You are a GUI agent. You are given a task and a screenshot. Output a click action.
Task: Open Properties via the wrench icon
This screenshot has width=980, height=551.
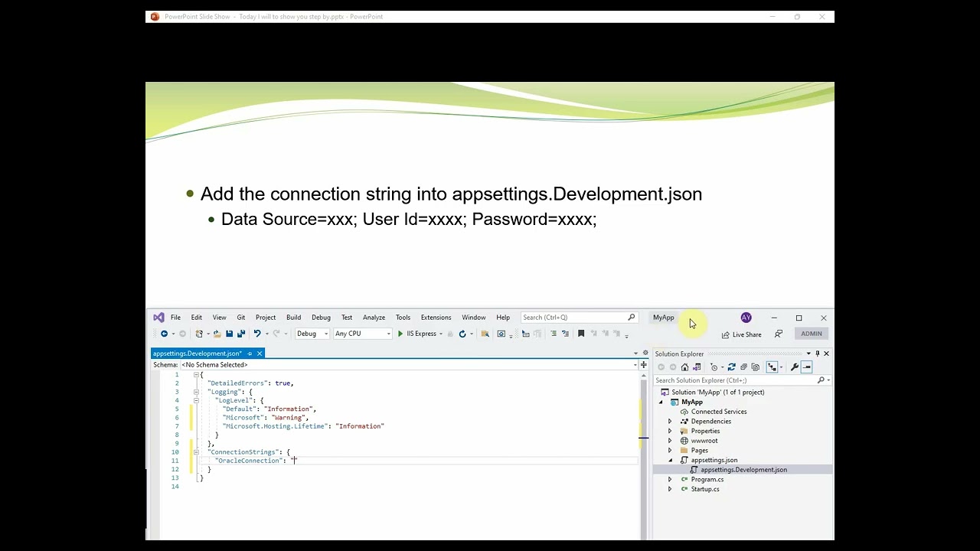(x=794, y=367)
